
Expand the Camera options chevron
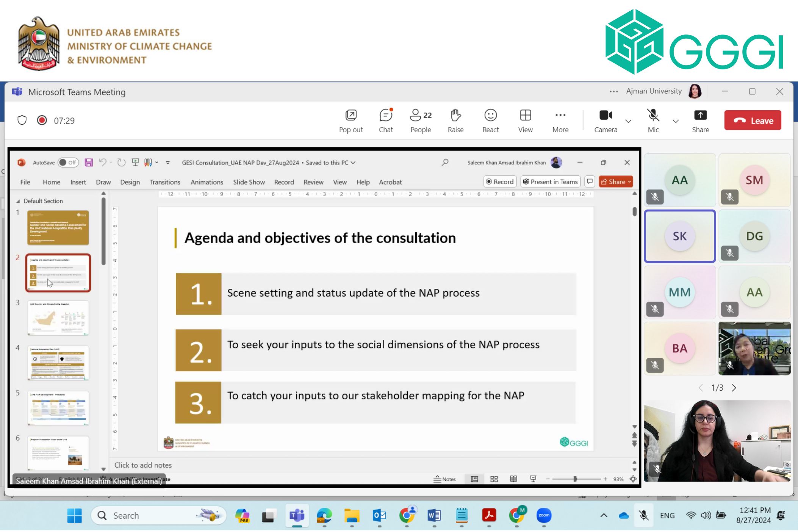628,121
